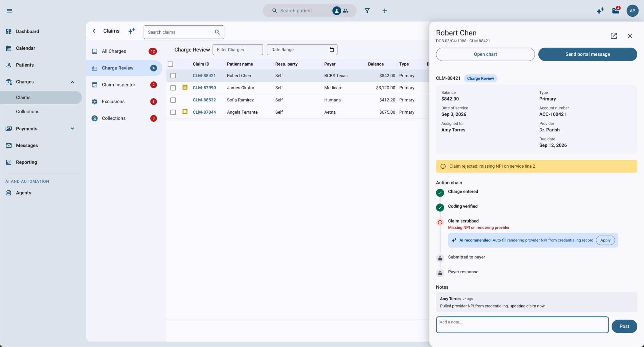The width and height of the screenshot is (644, 347).
Task: Switch to the Exclusions tab
Action: click(124, 101)
